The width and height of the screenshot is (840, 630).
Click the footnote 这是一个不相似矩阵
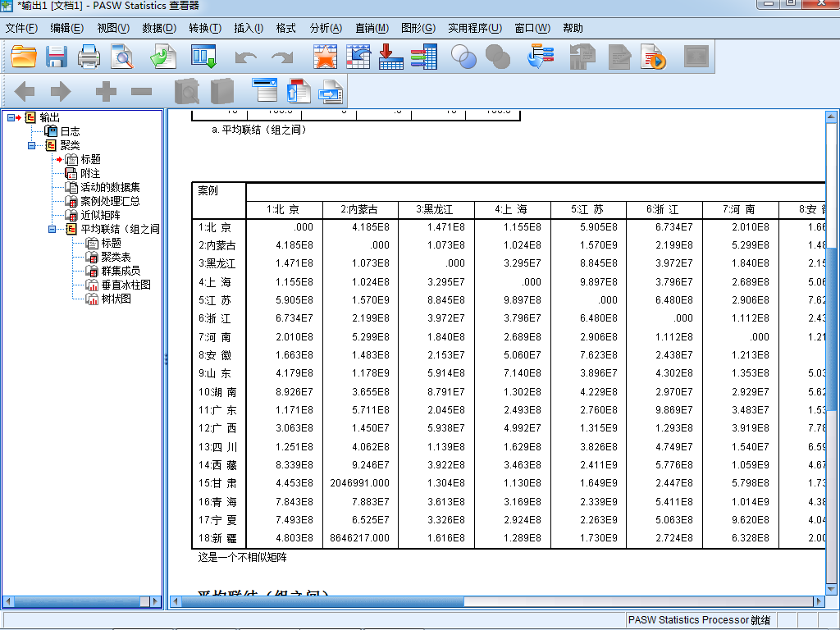[x=242, y=557]
